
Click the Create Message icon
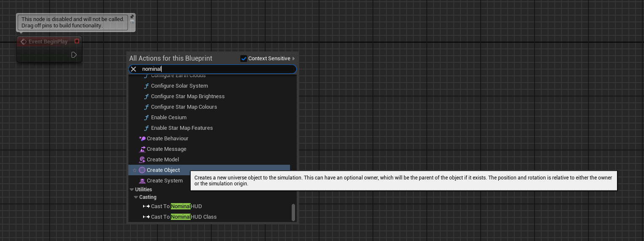pyautogui.click(x=142, y=149)
